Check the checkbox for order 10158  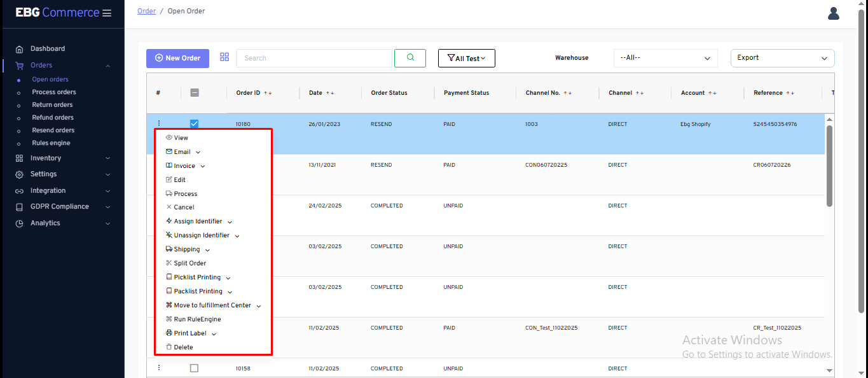click(195, 368)
